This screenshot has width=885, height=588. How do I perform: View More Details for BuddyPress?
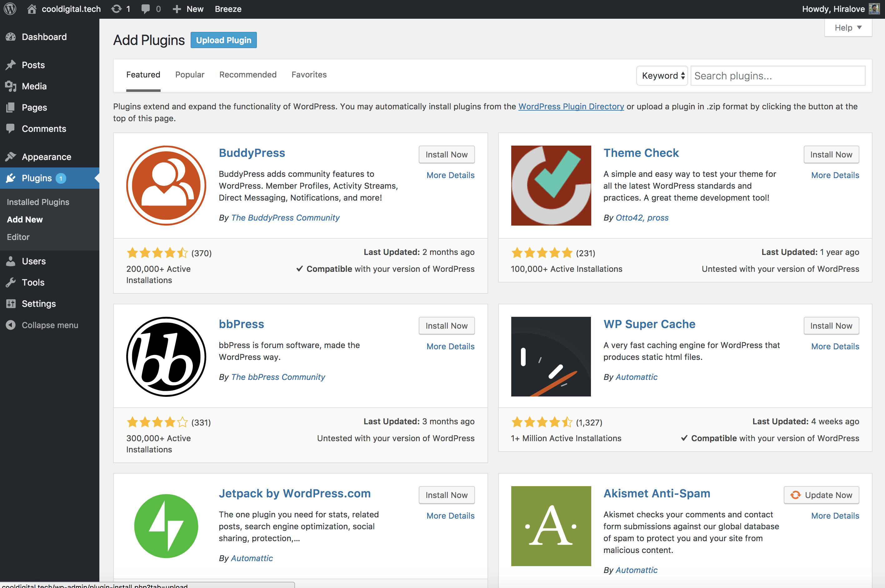pyautogui.click(x=450, y=175)
